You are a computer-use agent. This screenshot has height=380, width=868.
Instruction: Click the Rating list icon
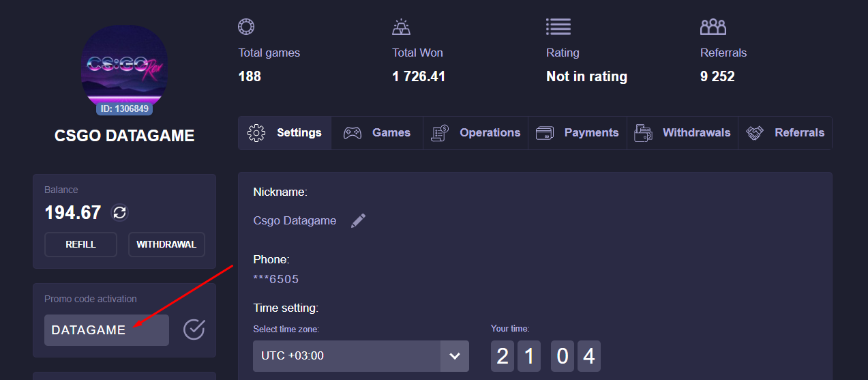558,27
